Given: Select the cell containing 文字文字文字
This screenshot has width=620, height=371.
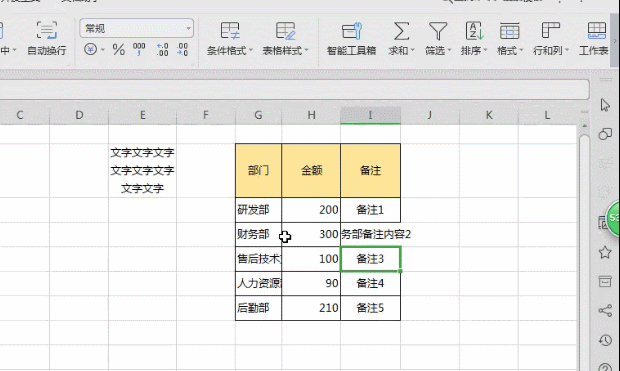Looking at the screenshot, I should coord(142,170).
